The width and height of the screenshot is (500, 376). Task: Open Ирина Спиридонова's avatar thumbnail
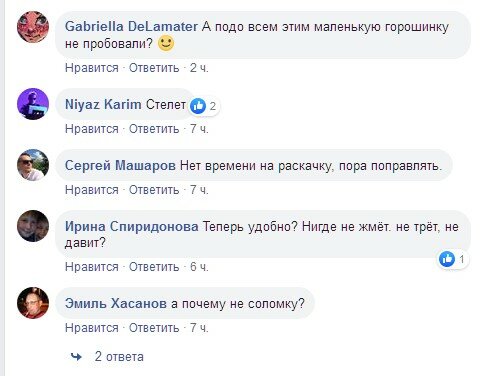point(33,226)
